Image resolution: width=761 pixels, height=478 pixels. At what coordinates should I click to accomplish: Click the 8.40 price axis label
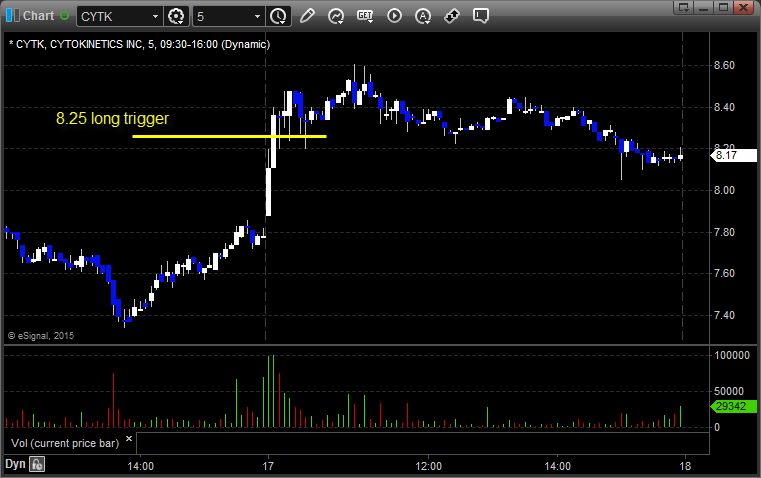(724, 107)
